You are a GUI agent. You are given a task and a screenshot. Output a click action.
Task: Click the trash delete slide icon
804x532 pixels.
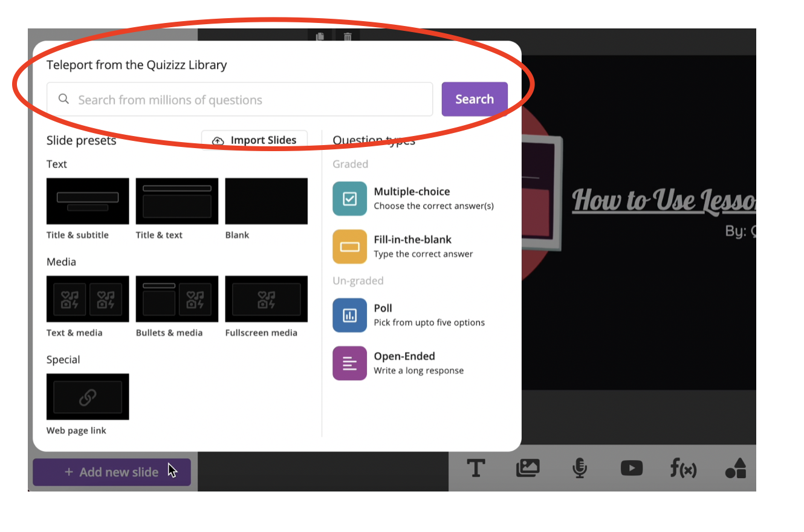point(348,36)
